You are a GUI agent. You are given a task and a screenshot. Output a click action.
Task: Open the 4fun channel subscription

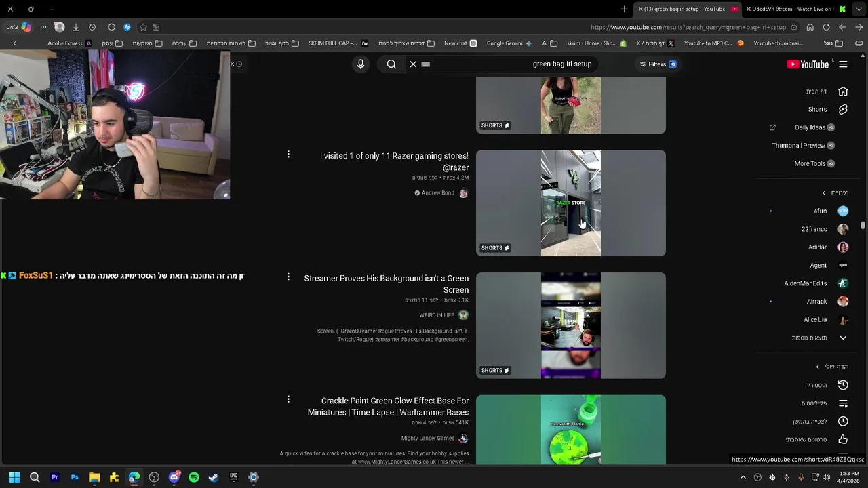(x=831, y=211)
